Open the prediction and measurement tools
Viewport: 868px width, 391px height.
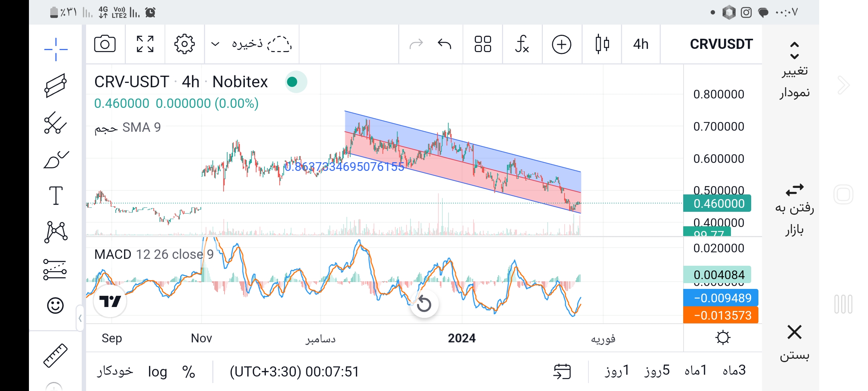coord(55,270)
